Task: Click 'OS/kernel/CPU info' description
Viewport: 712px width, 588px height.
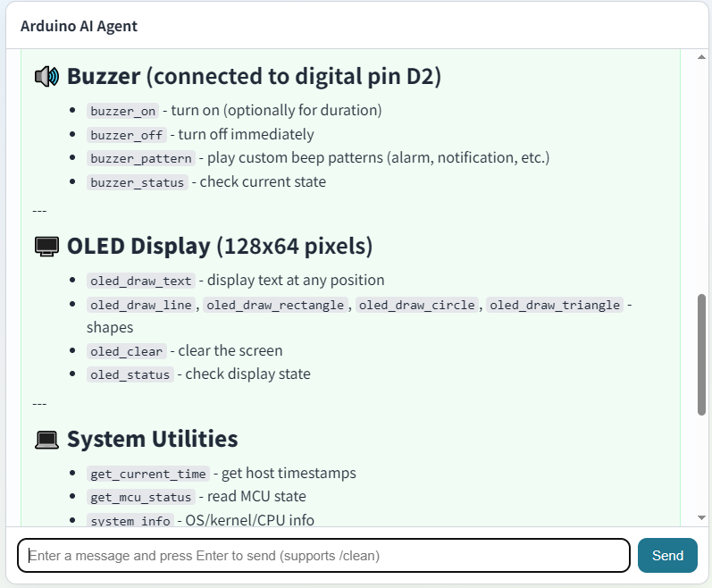Action: click(250, 520)
